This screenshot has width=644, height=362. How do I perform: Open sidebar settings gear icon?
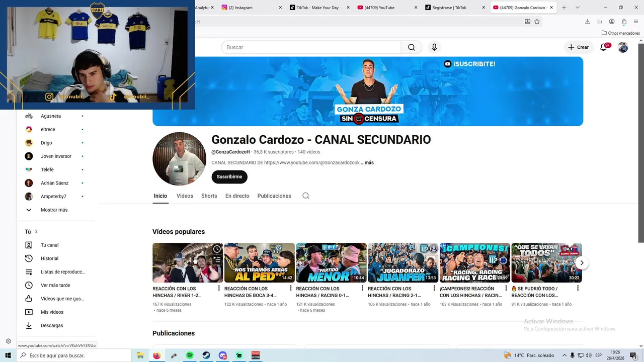tap(9, 341)
